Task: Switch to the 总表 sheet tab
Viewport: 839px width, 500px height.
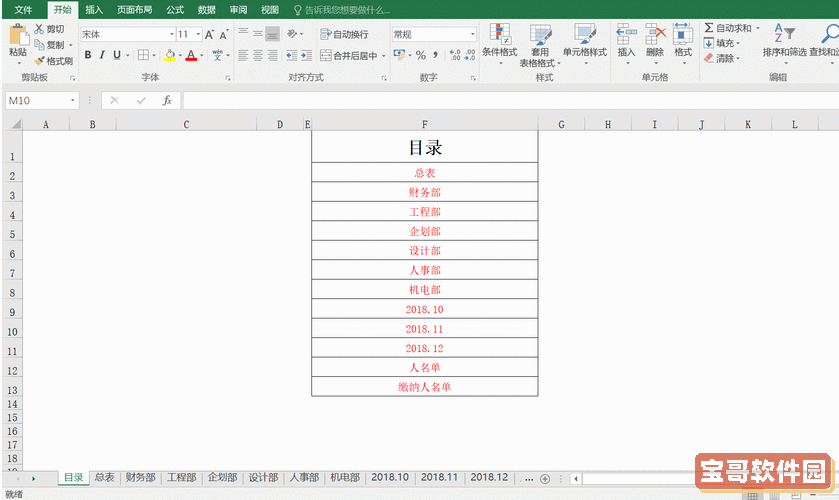Action: [x=104, y=477]
